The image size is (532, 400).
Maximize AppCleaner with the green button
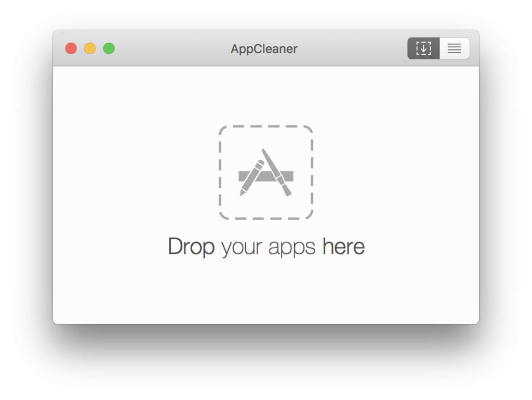[x=109, y=48]
